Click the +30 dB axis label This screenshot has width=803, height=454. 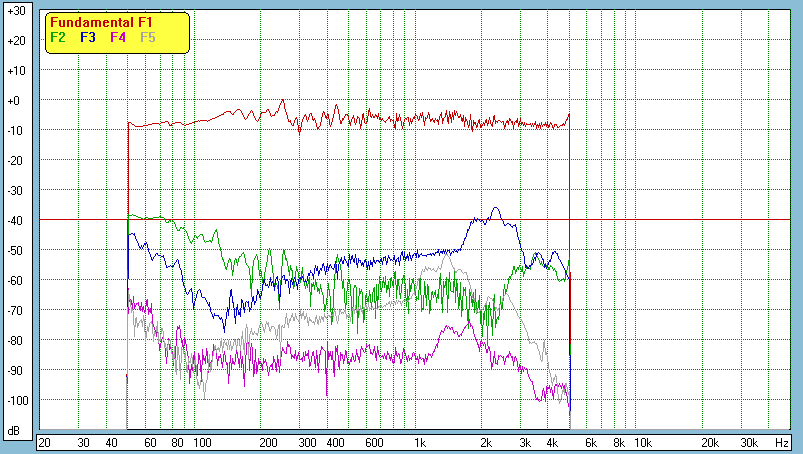(16, 11)
